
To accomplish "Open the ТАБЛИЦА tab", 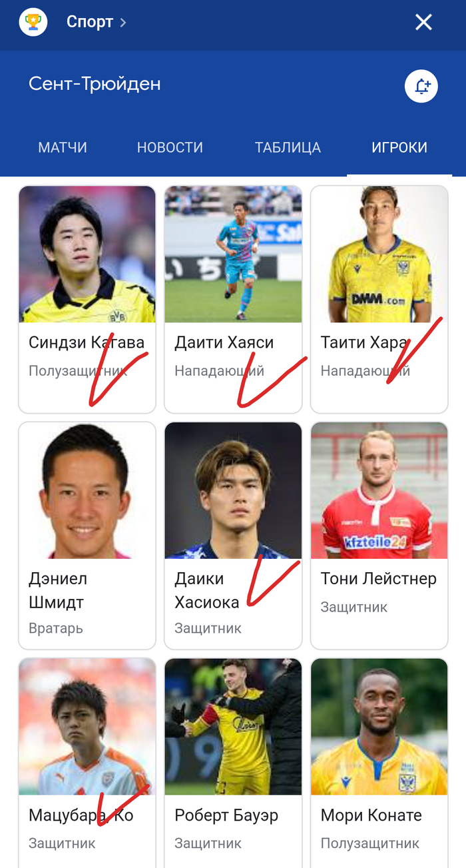I will coord(288,148).
